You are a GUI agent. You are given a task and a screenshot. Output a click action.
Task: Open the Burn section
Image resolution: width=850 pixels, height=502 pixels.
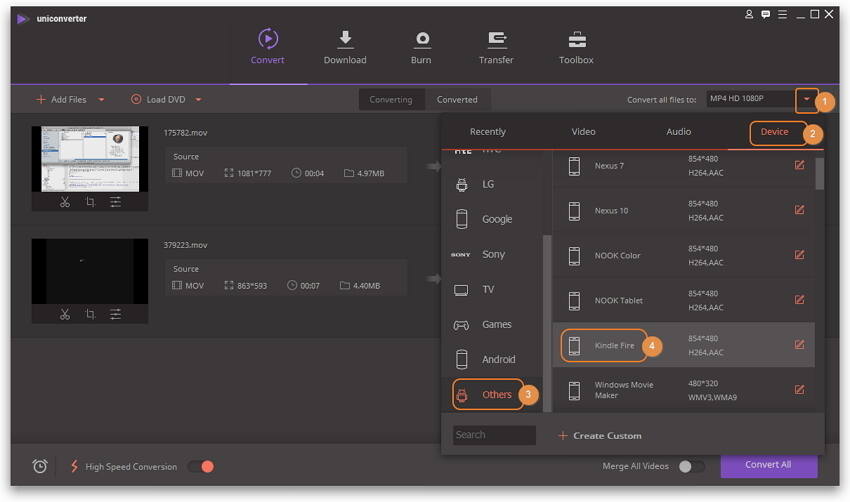point(421,47)
